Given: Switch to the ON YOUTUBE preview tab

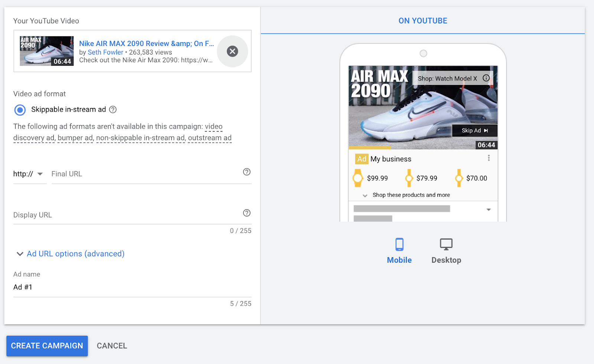Looking at the screenshot, I should coord(423,21).
